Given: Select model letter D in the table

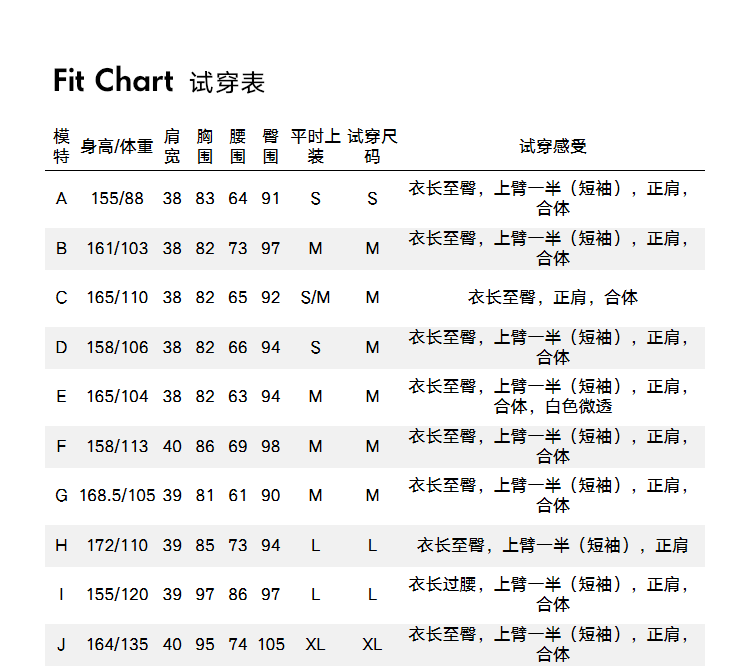Looking at the screenshot, I should pyautogui.click(x=62, y=347).
